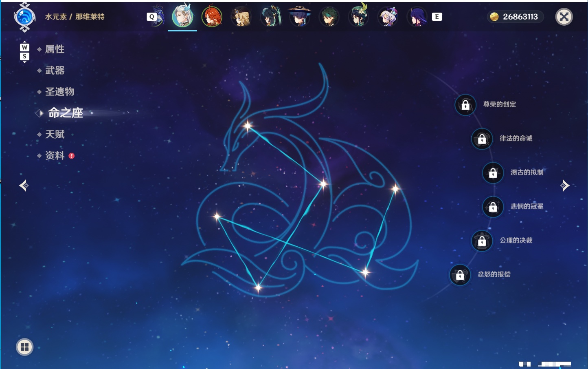Open the 悲悯的冠冕 locked node
Viewport: 588px width, 369px height.
click(x=493, y=207)
